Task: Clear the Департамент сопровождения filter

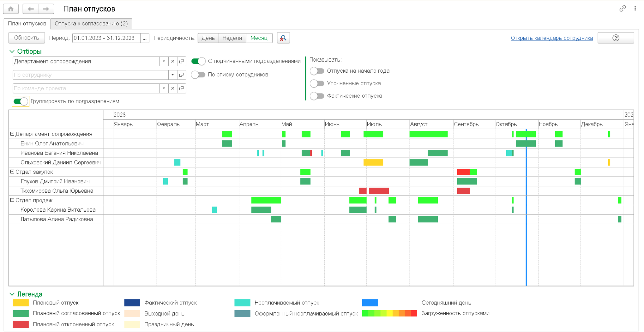Action: (172, 61)
